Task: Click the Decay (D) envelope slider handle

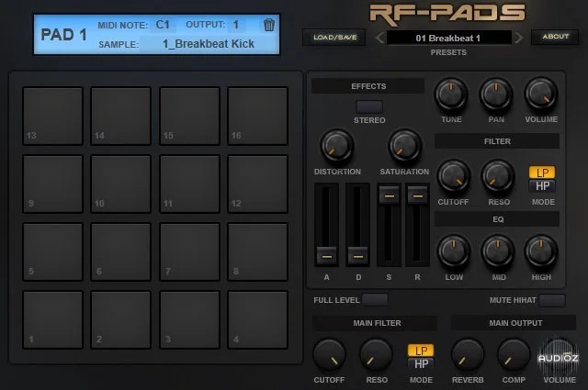Action: coord(357,256)
